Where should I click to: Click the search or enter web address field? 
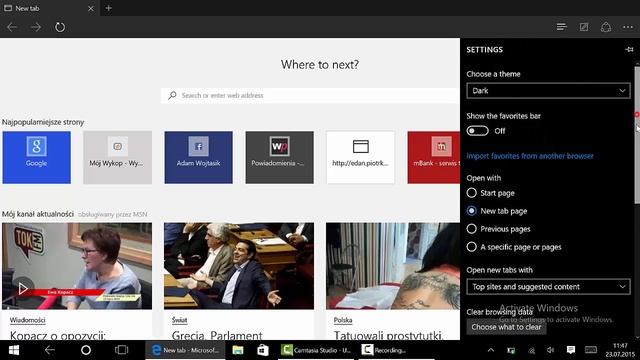click(310, 96)
